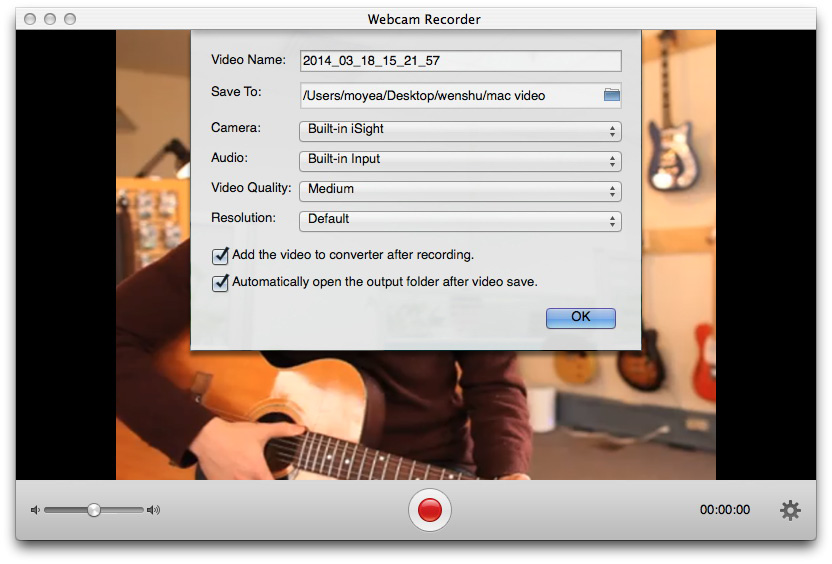Click the browse folder icon in Save To
This screenshot has width=832, height=564.
pyautogui.click(x=611, y=96)
